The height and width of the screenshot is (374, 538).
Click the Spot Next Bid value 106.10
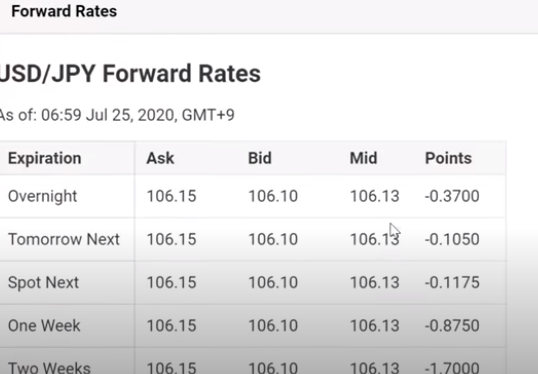(x=273, y=283)
